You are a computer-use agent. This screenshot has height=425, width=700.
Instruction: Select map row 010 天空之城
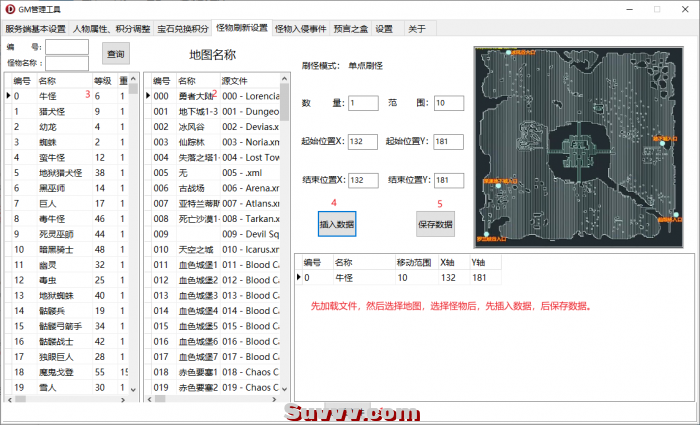tap(212, 250)
